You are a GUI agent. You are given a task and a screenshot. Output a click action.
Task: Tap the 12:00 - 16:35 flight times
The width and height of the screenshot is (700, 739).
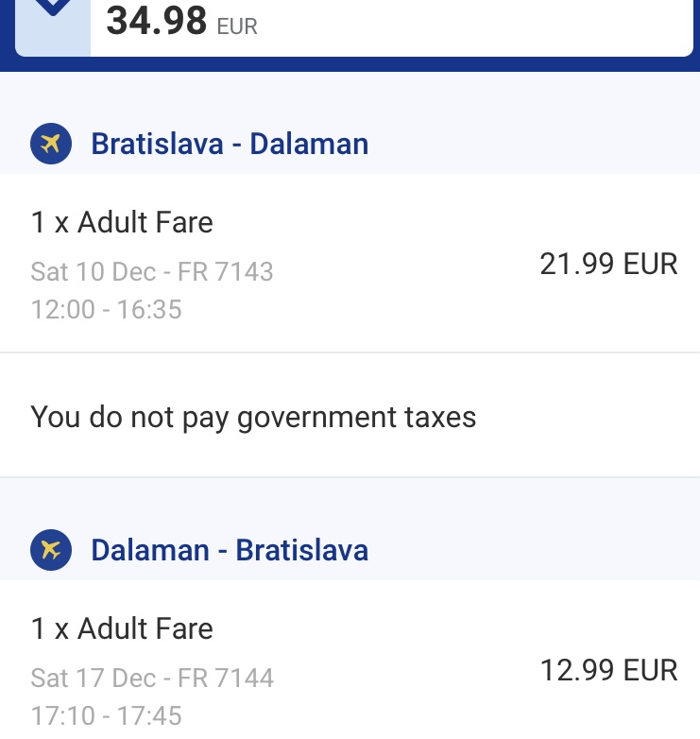[106, 310]
